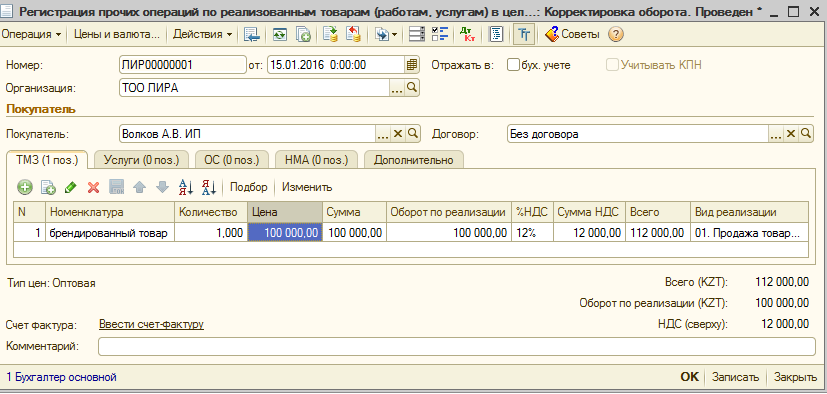Screen dimensions: 827x394
Task: Click the unpost document icon
Action: (353, 35)
